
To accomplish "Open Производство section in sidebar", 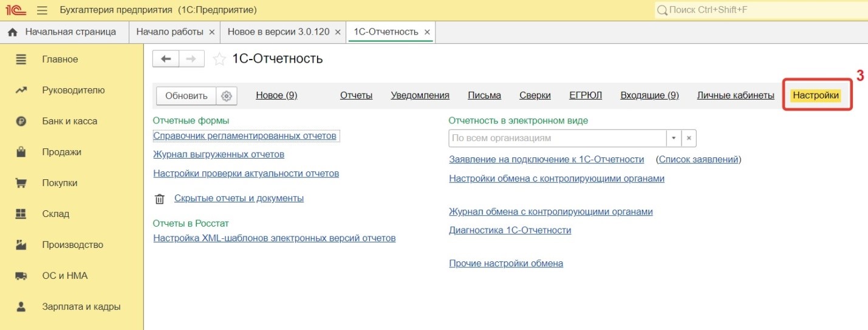I will tap(72, 245).
